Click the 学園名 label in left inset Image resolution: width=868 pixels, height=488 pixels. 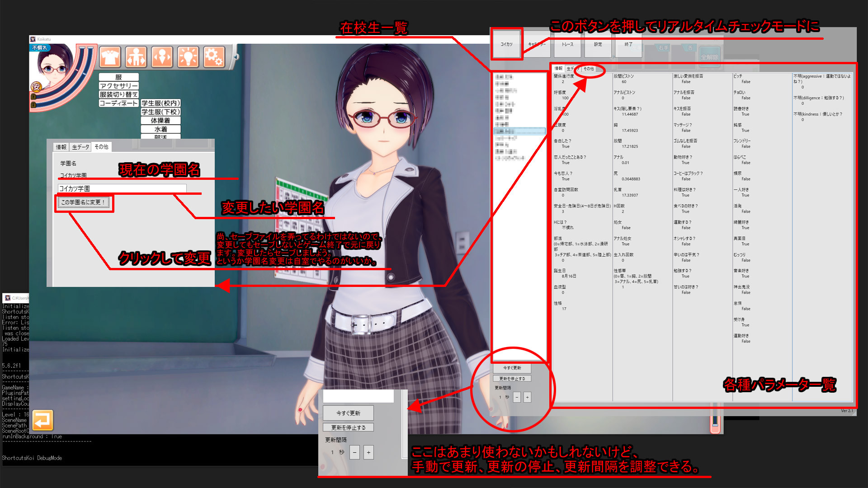coord(68,164)
